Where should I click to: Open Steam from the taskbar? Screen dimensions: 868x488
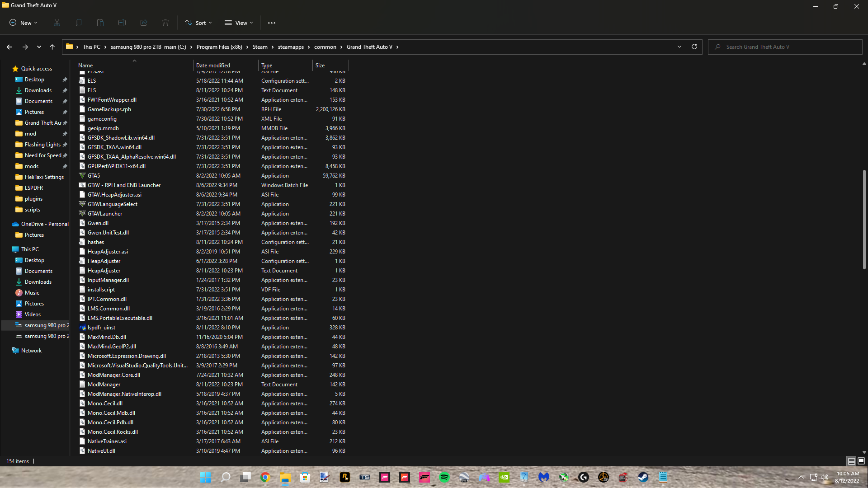(643, 477)
